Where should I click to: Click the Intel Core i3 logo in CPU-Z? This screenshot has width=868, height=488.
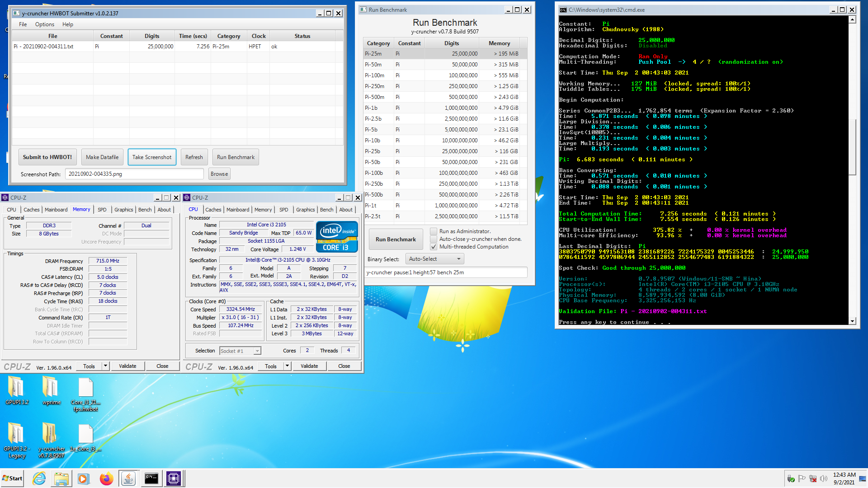click(x=337, y=237)
